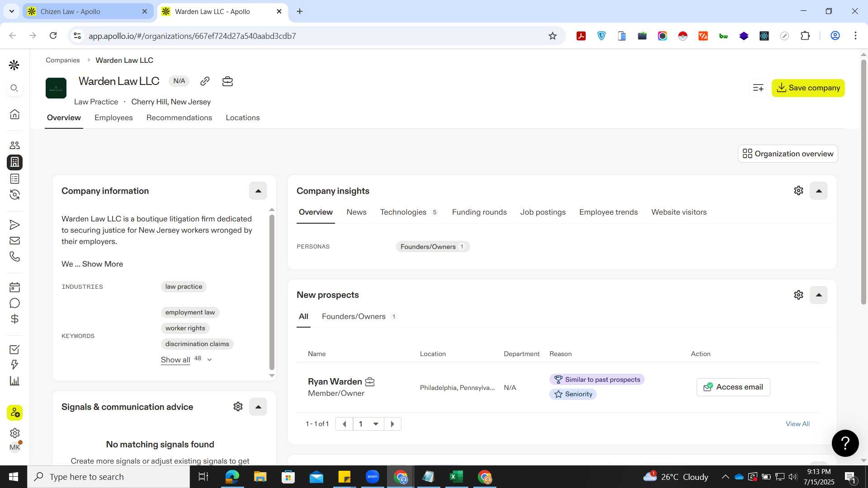Open Zoom from the taskbar

pos(373,477)
